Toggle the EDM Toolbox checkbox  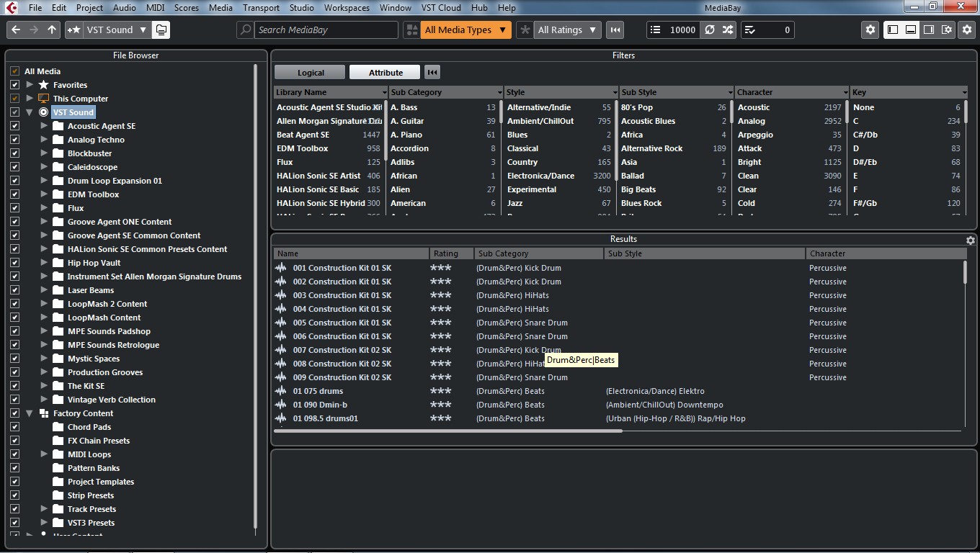(14, 194)
